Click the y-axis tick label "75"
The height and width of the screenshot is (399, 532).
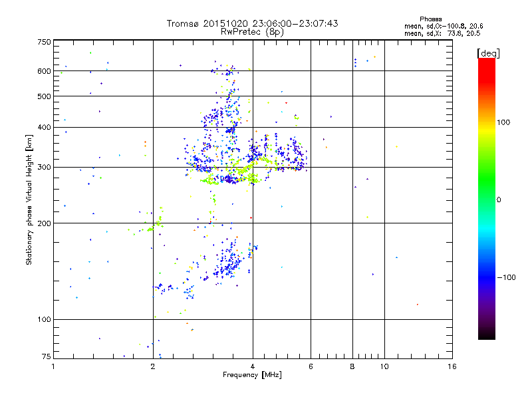(47, 356)
